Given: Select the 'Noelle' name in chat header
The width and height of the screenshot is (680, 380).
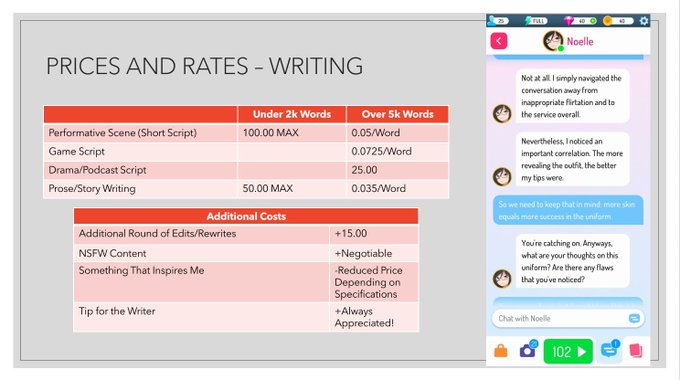Looking at the screenshot, I should tap(580, 42).
